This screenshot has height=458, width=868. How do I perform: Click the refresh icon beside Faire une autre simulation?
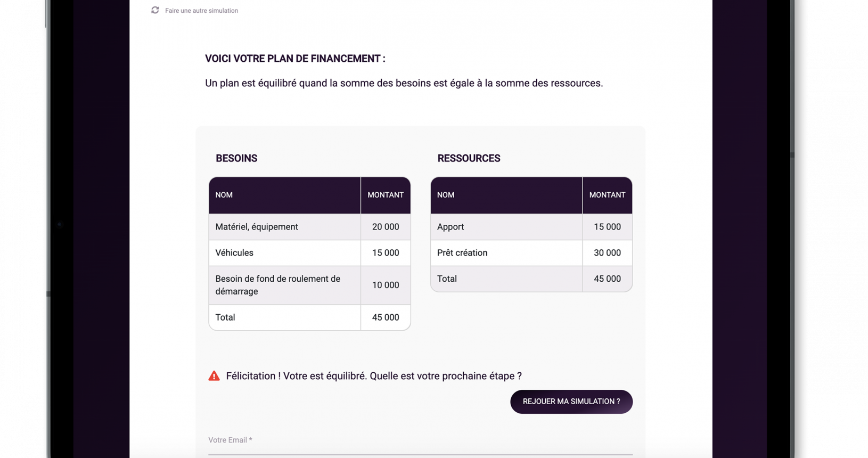pos(155,10)
